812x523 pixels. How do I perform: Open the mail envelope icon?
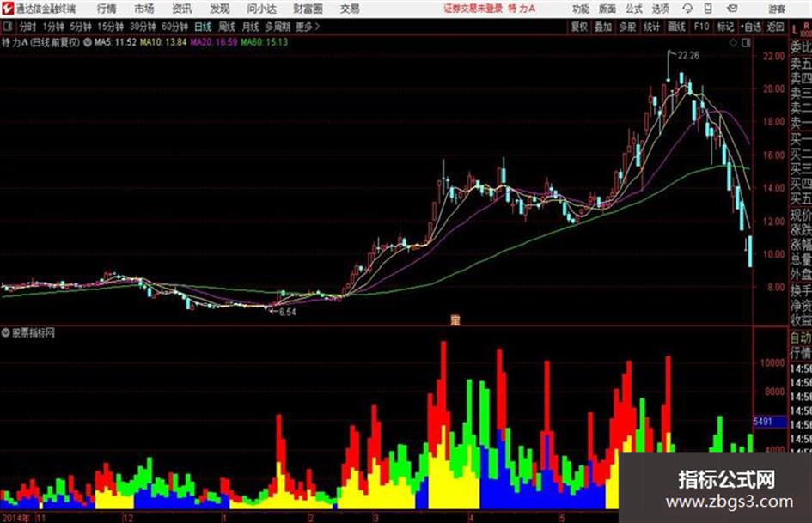[x=732, y=9]
